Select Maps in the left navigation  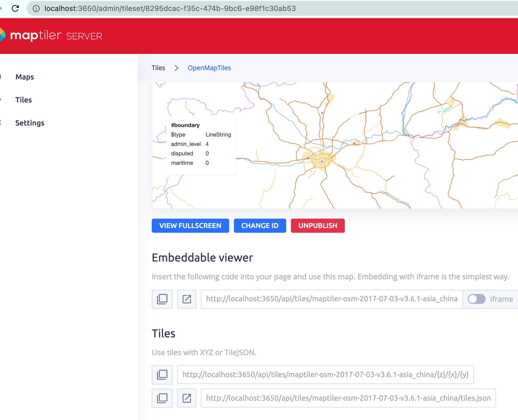click(24, 77)
